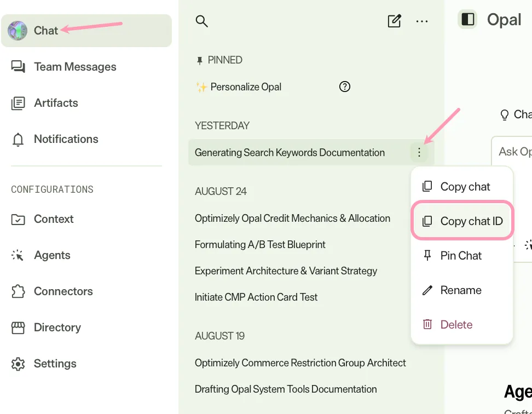Click the copy icon beside Copy chat ID

427,221
